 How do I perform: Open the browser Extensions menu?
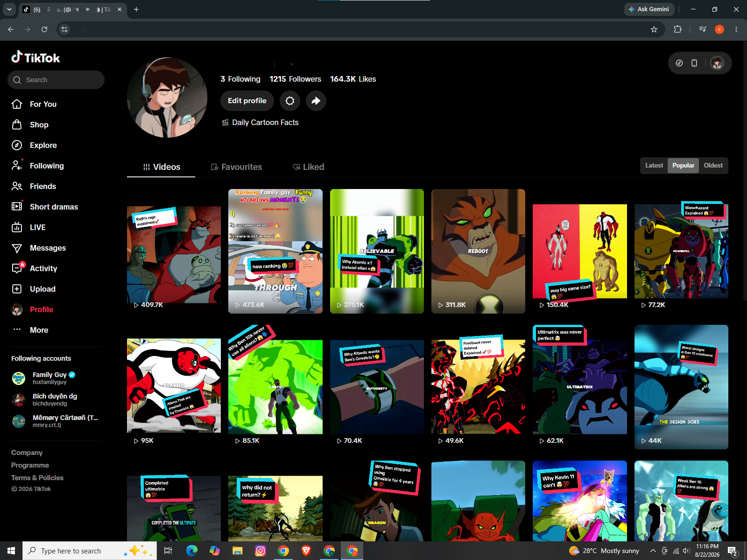coord(677,29)
